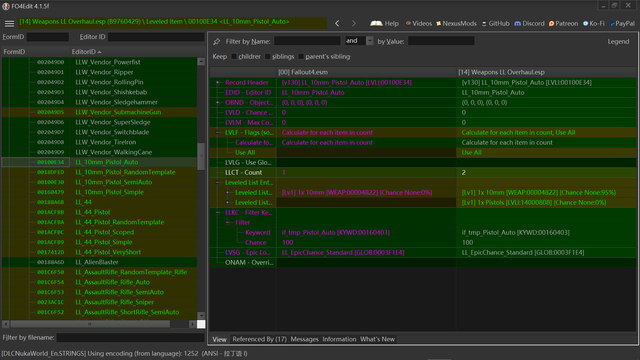Select 'Use All' value in Overhaul column

point(546,153)
